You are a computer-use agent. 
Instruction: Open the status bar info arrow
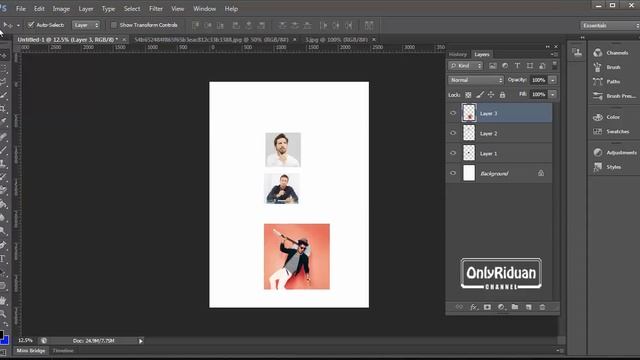click(140, 341)
